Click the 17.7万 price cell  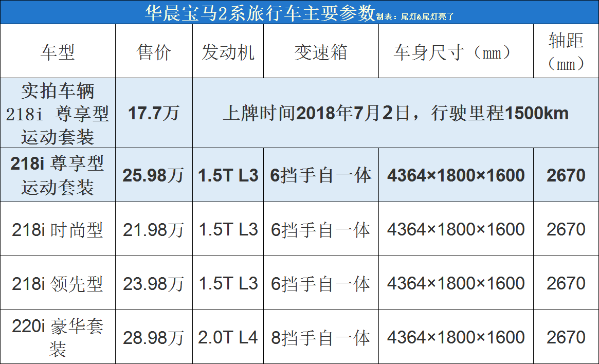point(154,114)
